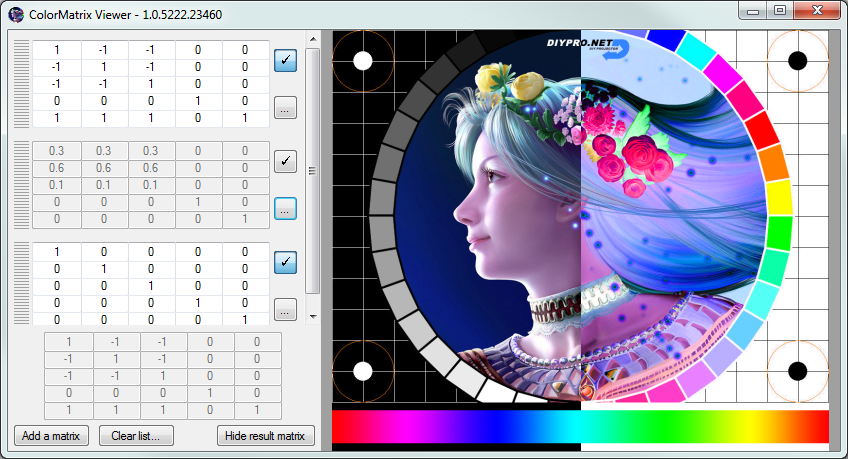The image size is (848, 459).
Task: Toggle the checkmark button of the 0.3/0.6/0.1 matrix
Action: click(x=285, y=162)
